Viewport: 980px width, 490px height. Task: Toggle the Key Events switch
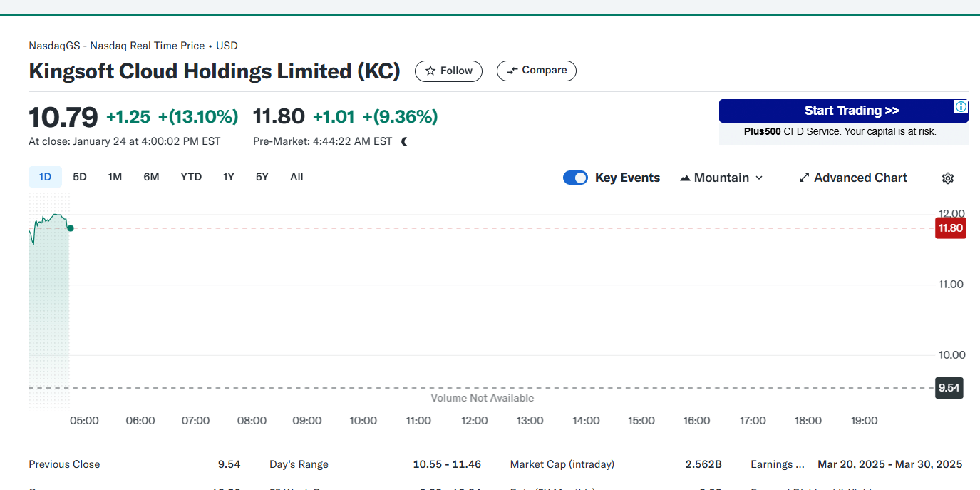pyautogui.click(x=575, y=178)
